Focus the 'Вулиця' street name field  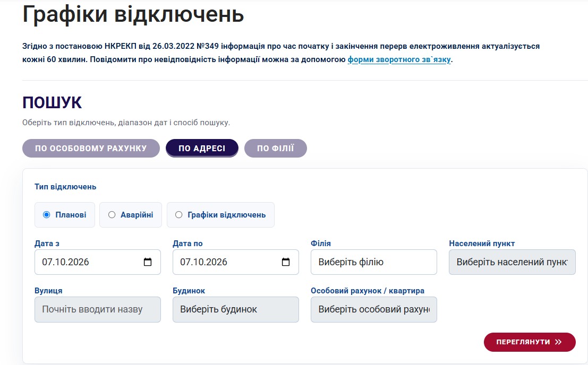pyautogui.click(x=98, y=310)
